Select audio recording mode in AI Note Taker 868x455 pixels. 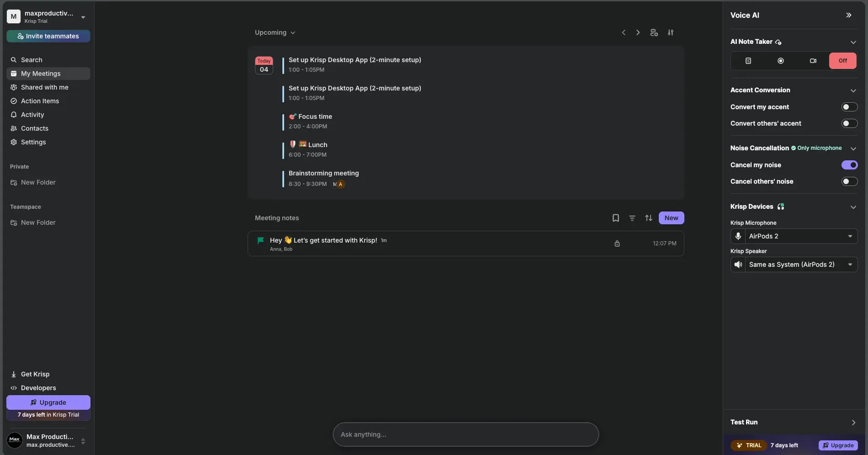pos(781,61)
